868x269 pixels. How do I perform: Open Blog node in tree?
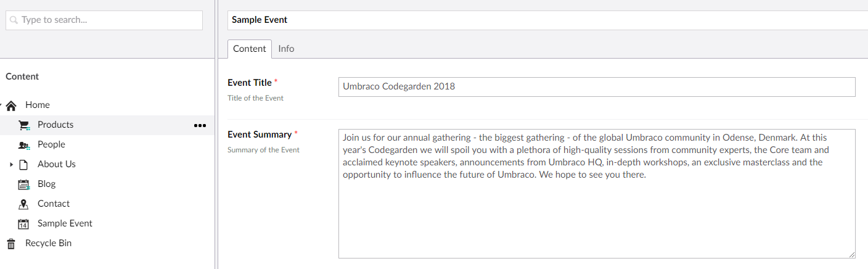[x=46, y=184]
